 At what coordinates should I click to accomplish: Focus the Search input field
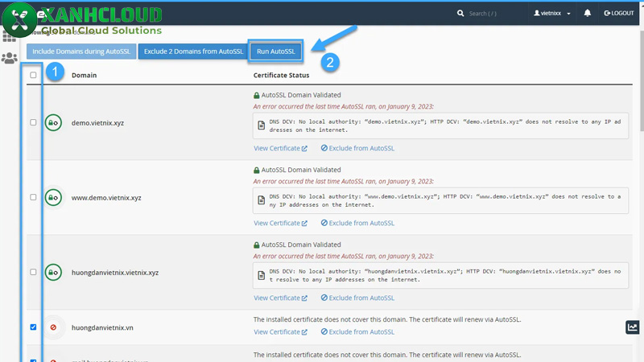click(x=491, y=14)
